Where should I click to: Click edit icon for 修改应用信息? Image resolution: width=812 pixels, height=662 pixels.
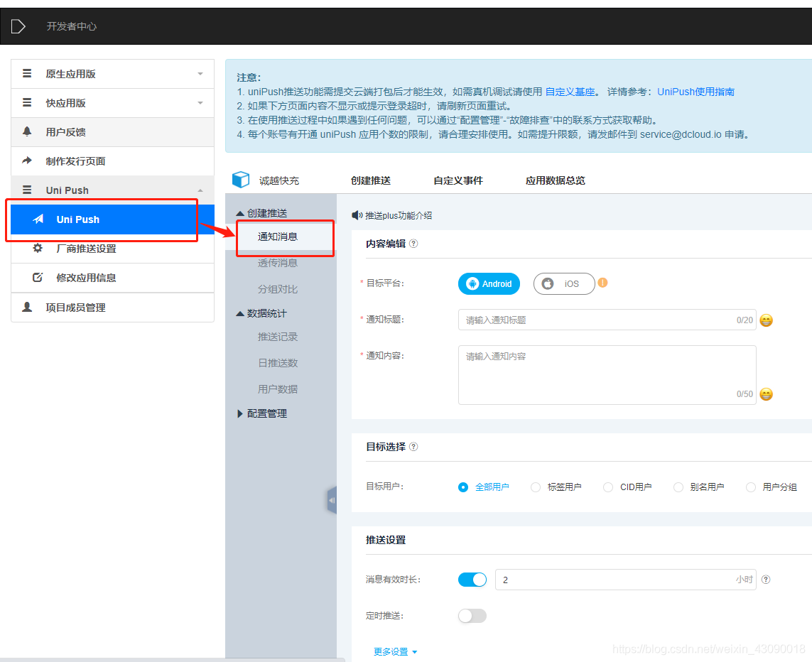tap(38, 277)
